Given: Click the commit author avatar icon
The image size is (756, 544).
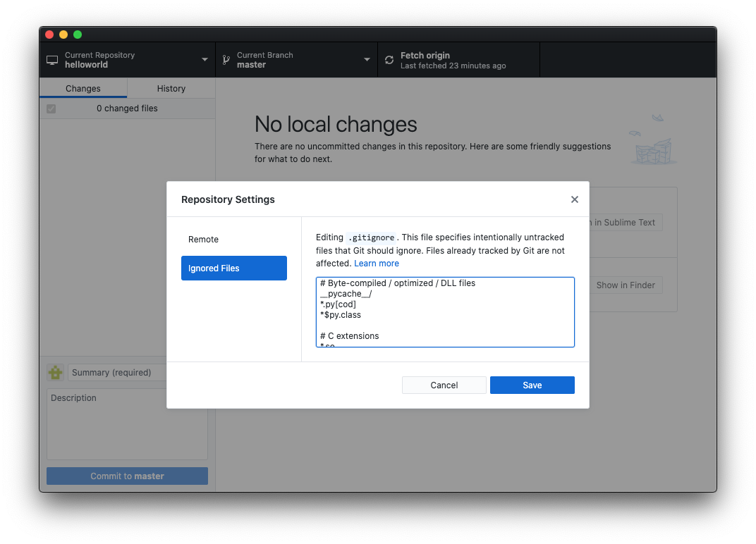Looking at the screenshot, I should coord(56,373).
